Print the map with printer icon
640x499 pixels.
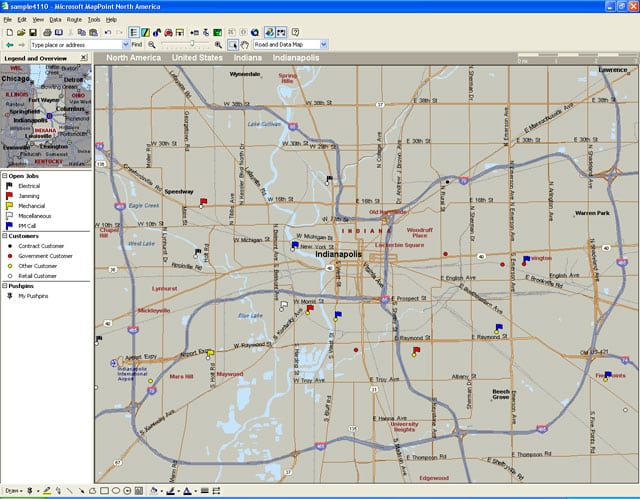[47, 32]
